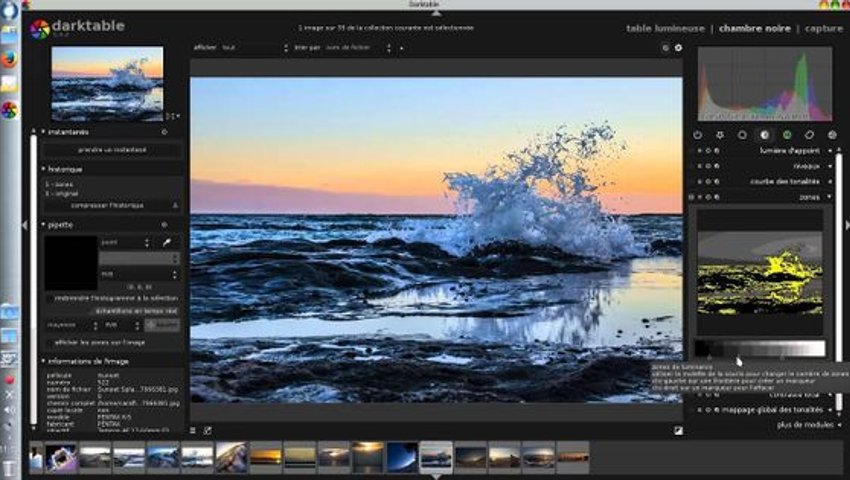The height and width of the screenshot is (480, 850).
Task: Click échantillons en temps réel button
Action: tap(136, 311)
